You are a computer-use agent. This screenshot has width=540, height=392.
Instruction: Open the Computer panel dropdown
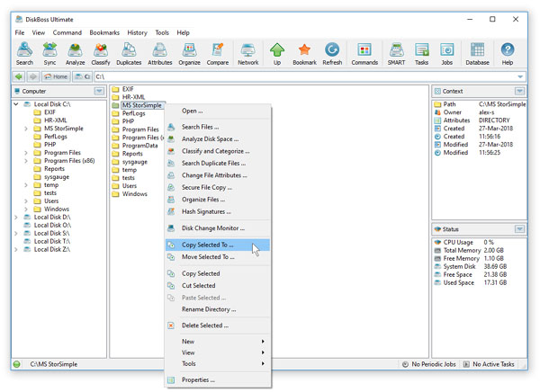99,91
